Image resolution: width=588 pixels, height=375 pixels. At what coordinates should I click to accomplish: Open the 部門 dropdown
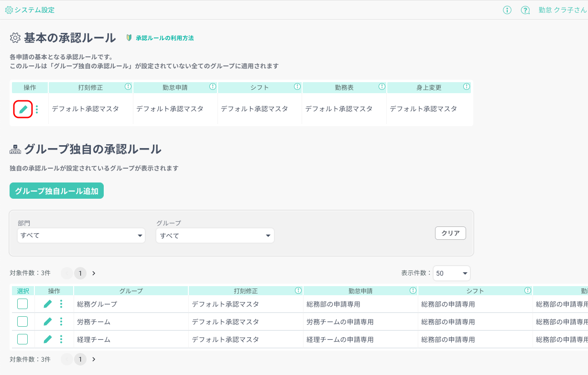81,236
